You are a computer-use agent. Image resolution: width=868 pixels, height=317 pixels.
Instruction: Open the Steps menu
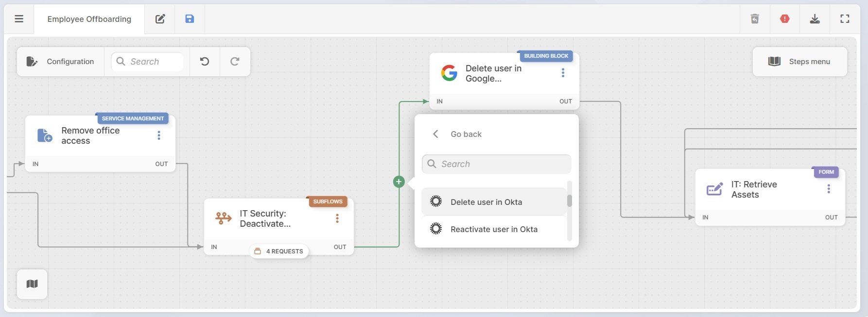point(799,62)
